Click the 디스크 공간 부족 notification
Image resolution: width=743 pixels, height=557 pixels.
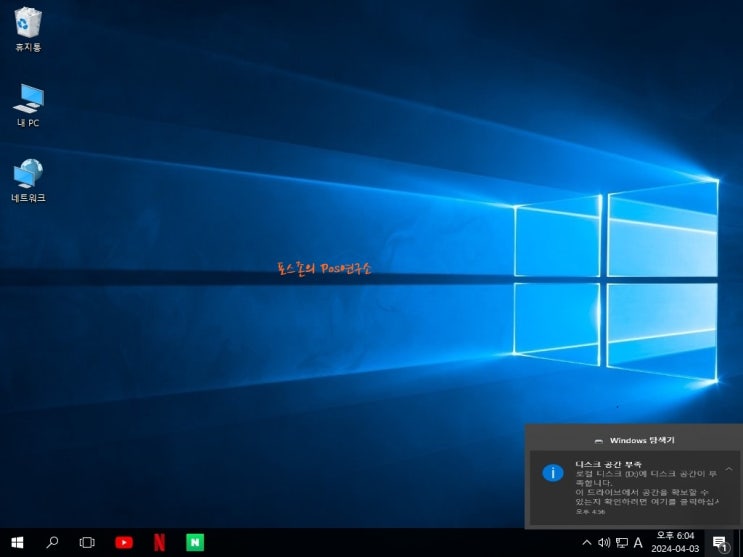[x=634, y=488]
